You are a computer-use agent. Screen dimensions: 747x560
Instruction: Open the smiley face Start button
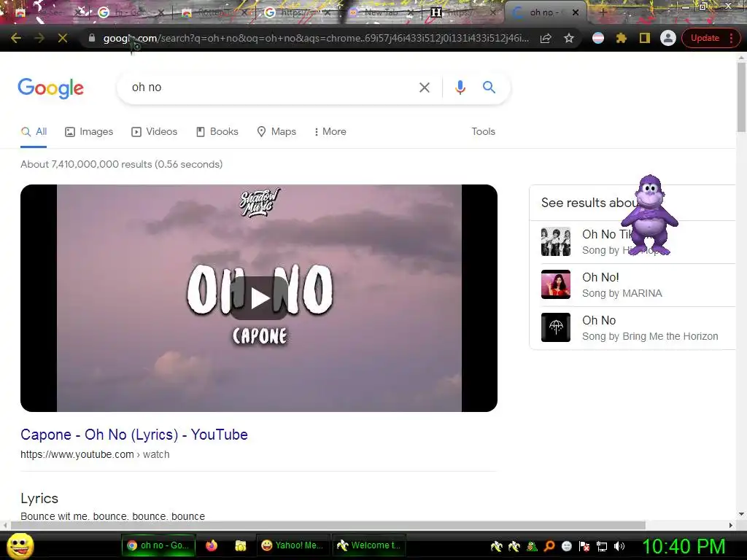(x=20, y=545)
